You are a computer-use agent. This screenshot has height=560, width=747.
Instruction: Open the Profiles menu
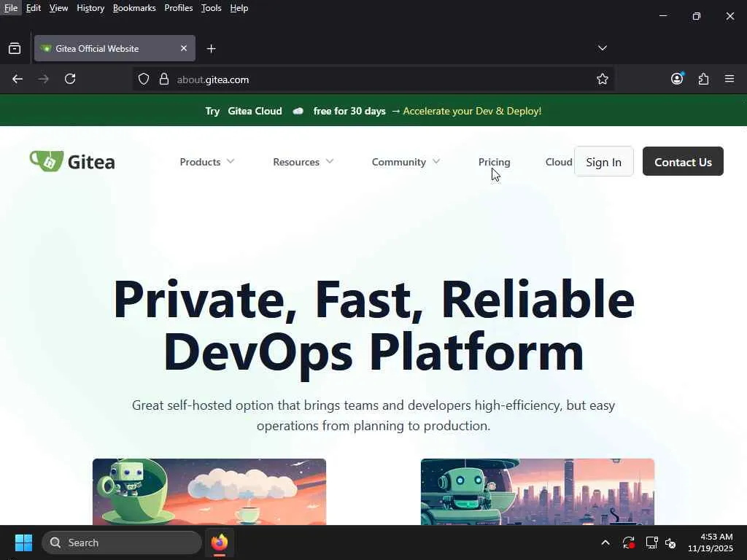(178, 8)
